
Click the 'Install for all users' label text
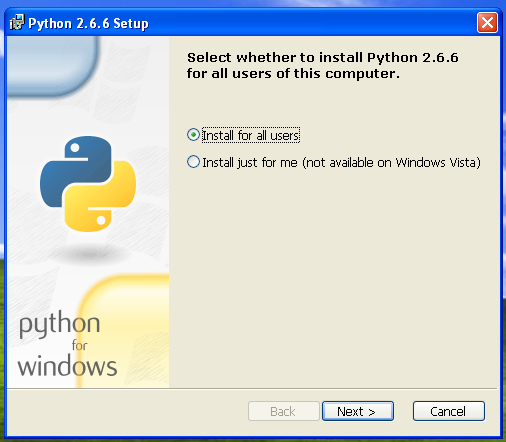(x=251, y=135)
